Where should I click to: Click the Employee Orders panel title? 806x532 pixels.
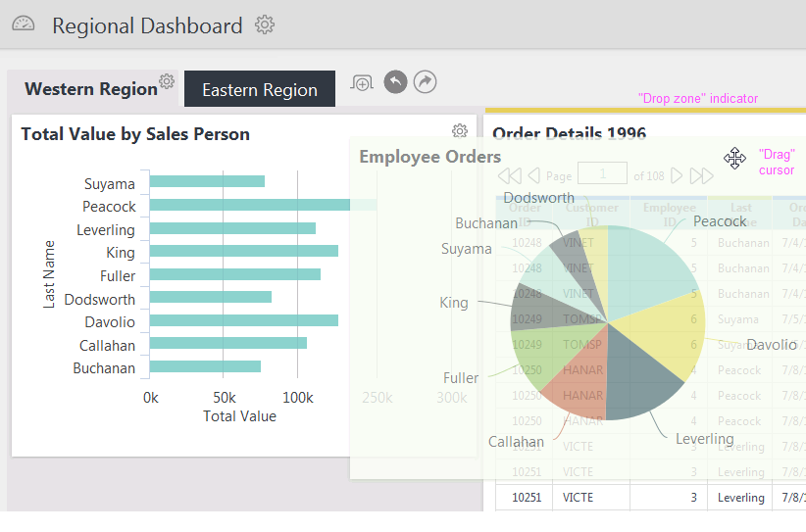tap(429, 157)
